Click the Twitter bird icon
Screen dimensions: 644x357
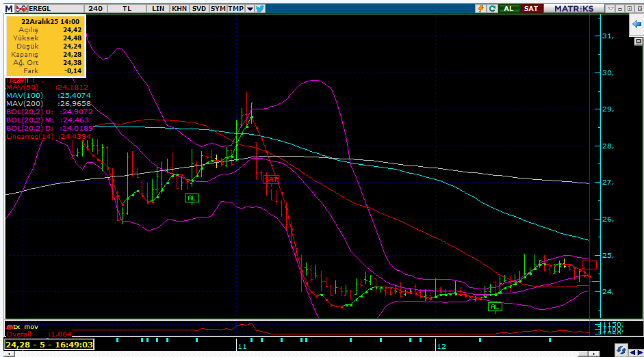click(x=260, y=8)
